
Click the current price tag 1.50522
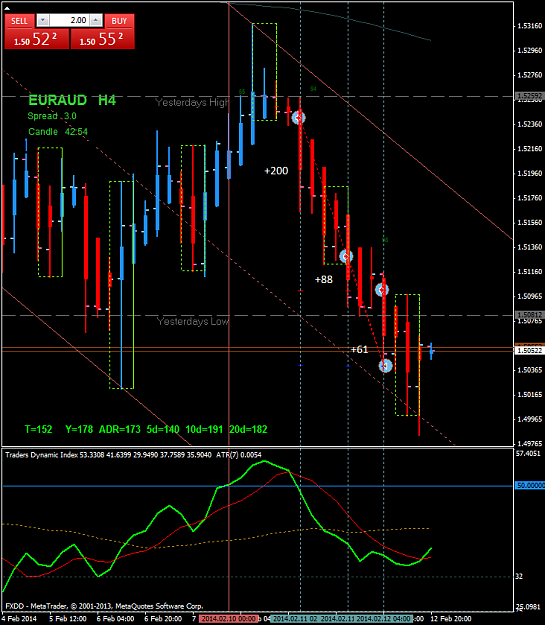pyautogui.click(x=529, y=351)
